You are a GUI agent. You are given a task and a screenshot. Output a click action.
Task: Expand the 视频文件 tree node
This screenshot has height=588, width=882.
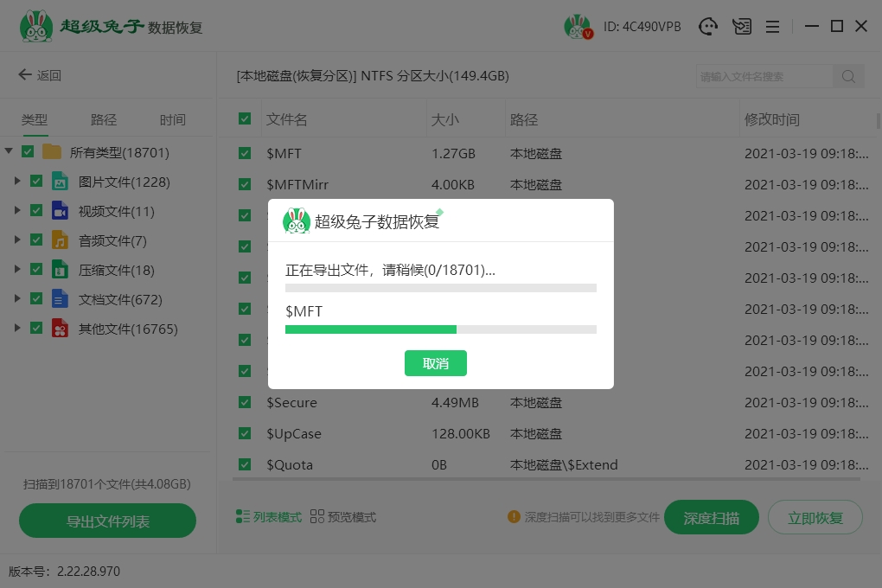17,211
